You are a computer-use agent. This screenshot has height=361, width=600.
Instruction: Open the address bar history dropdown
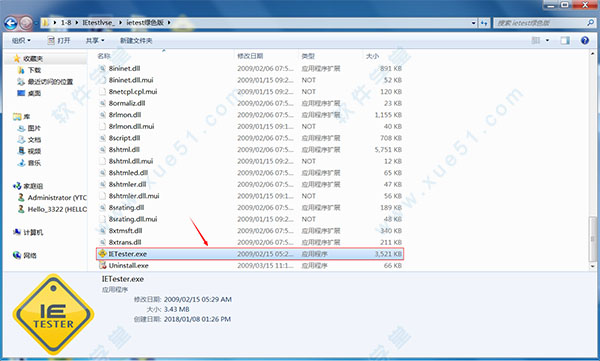[x=474, y=23]
